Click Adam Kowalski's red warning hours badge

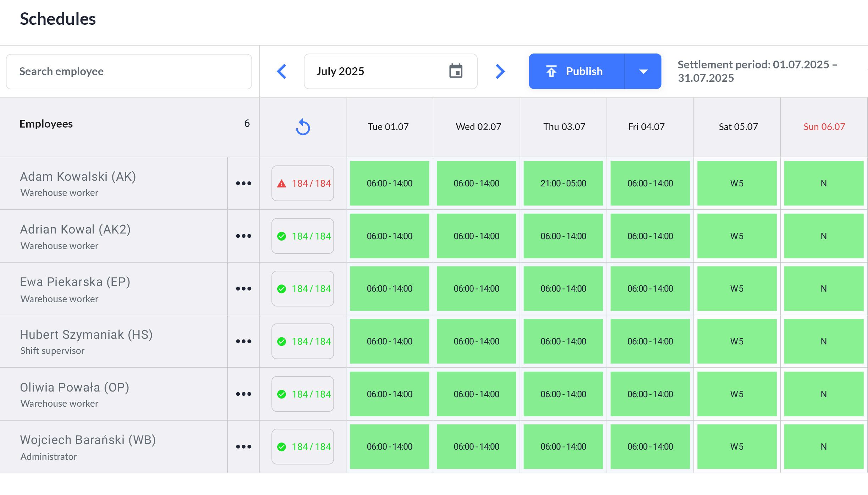(303, 184)
